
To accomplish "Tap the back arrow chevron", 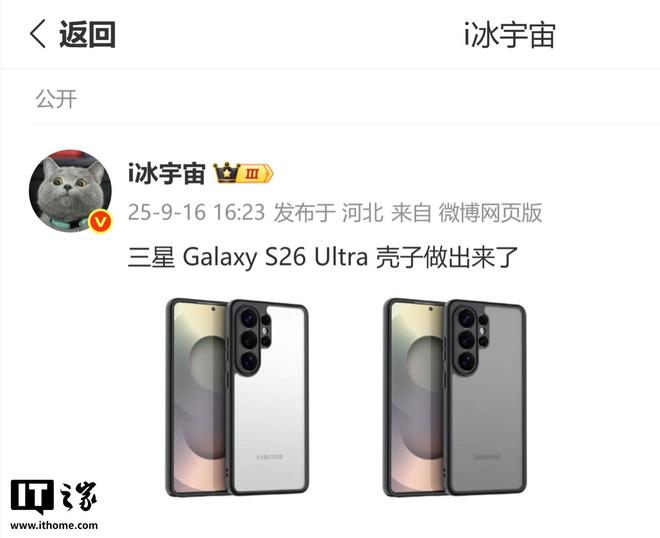I will coord(37,34).
